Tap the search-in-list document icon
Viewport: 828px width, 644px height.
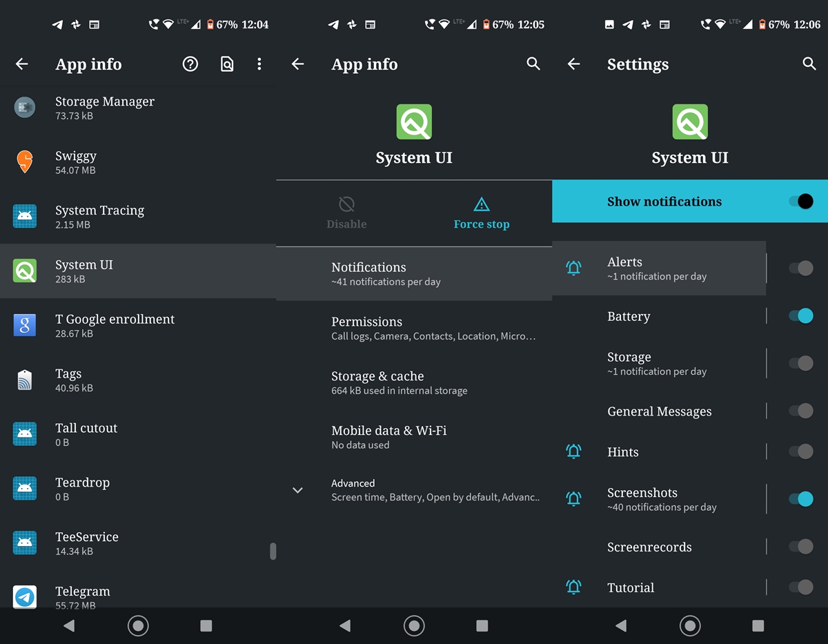[226, 64]
